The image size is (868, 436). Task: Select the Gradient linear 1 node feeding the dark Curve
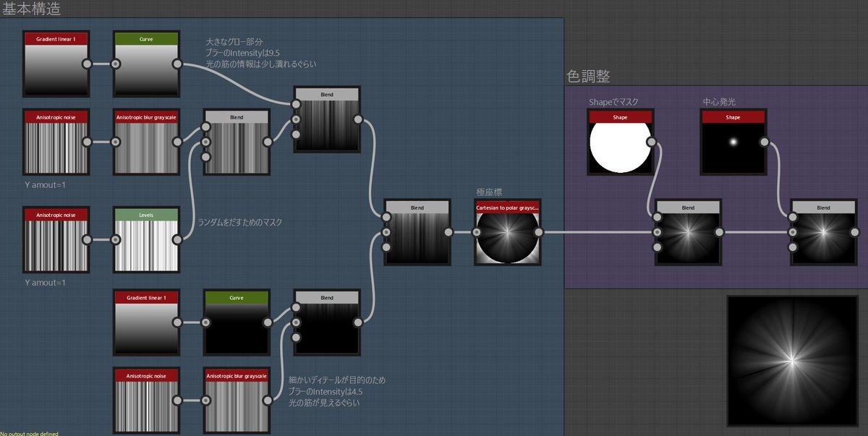coord(146,323)
